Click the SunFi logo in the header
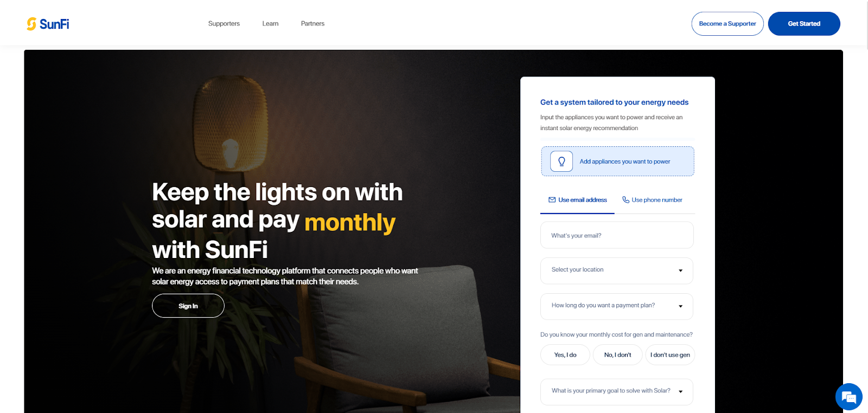868x413 pixels. 48,24
